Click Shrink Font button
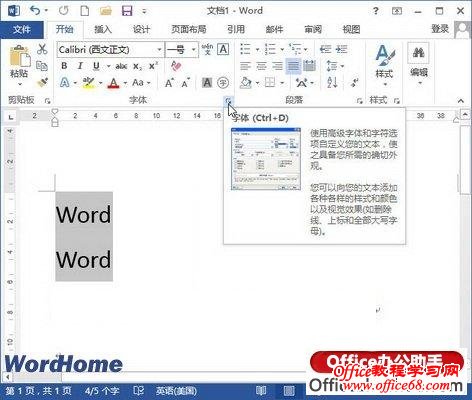 point(185,83)
